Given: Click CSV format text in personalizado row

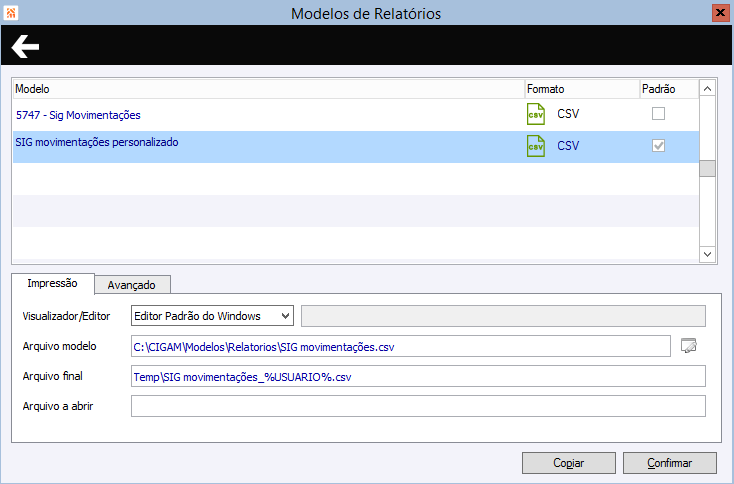Looking at the screenshot, I should click(x=568, y=146).
